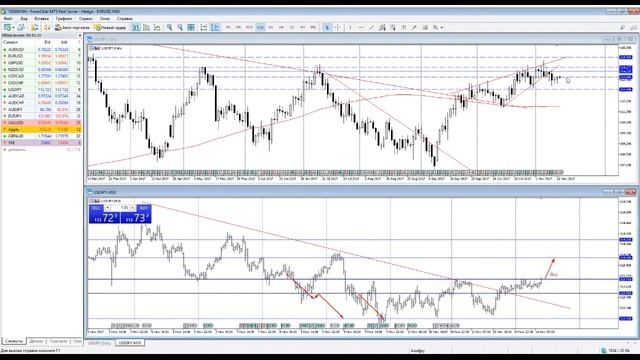Open the new chart icon in toolbar

(7, 27)
